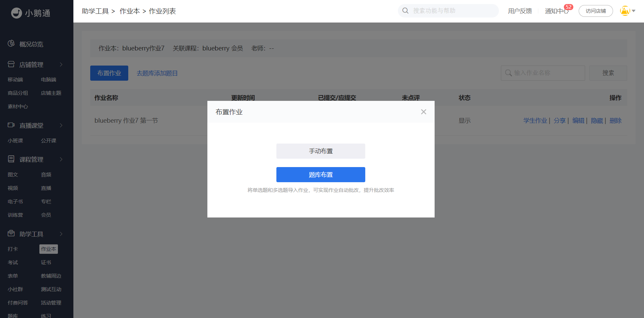Open the account dropdown arrow
Screen dimensions: 644x318
tap(634, 11)
